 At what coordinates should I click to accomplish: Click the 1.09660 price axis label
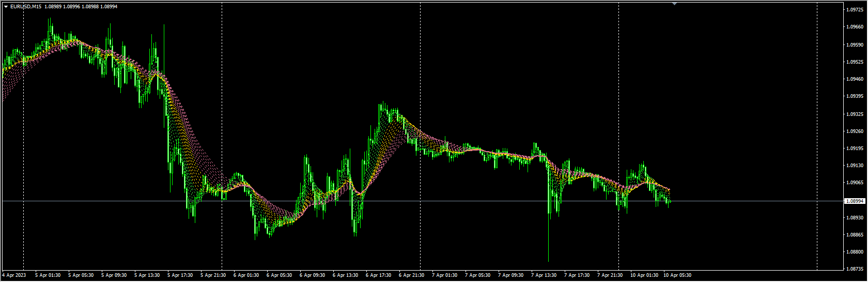coord(856,27)
